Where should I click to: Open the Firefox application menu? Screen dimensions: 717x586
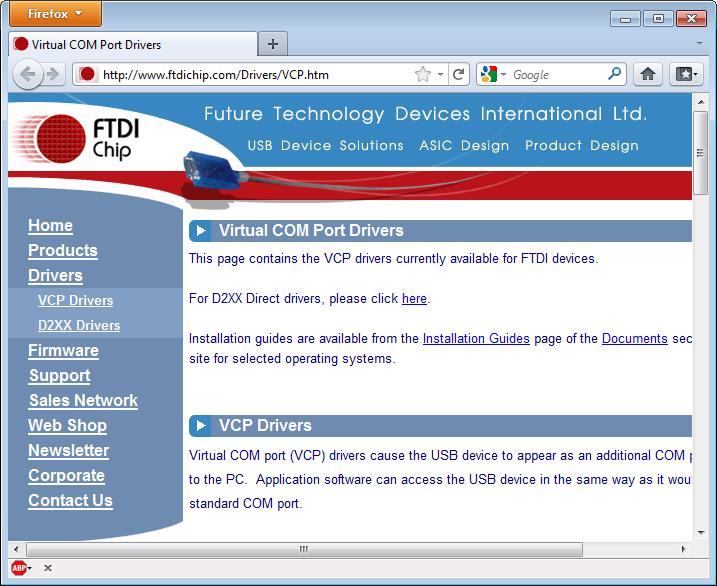coord(55,14)
